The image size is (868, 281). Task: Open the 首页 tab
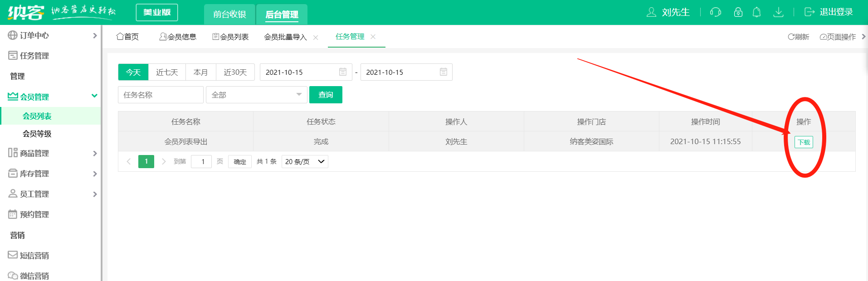point(127,37)
